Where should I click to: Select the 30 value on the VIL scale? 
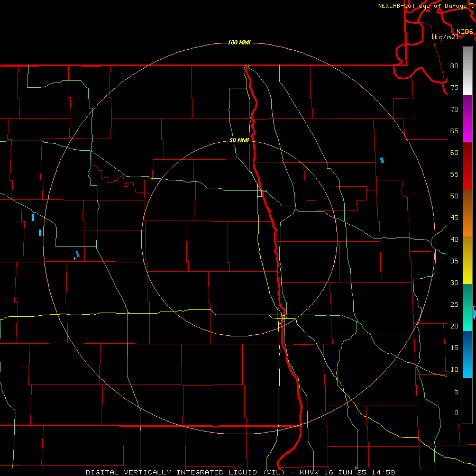point(454,282)
